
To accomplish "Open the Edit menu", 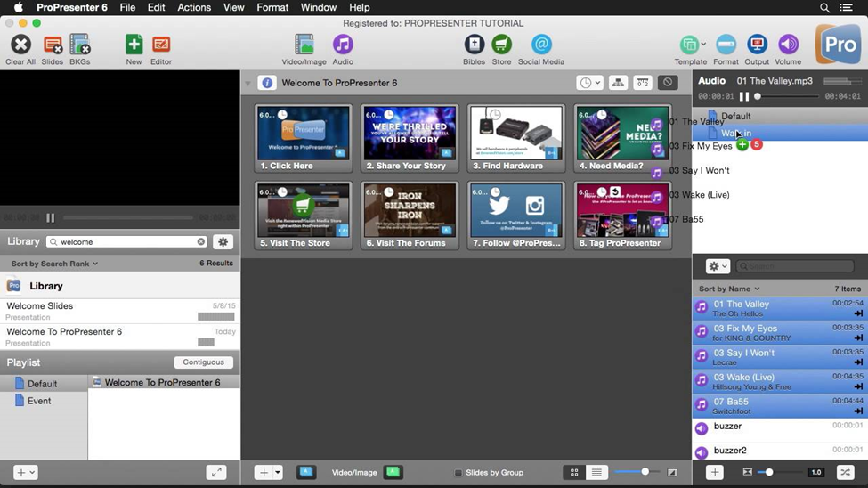I will [156, 8].
